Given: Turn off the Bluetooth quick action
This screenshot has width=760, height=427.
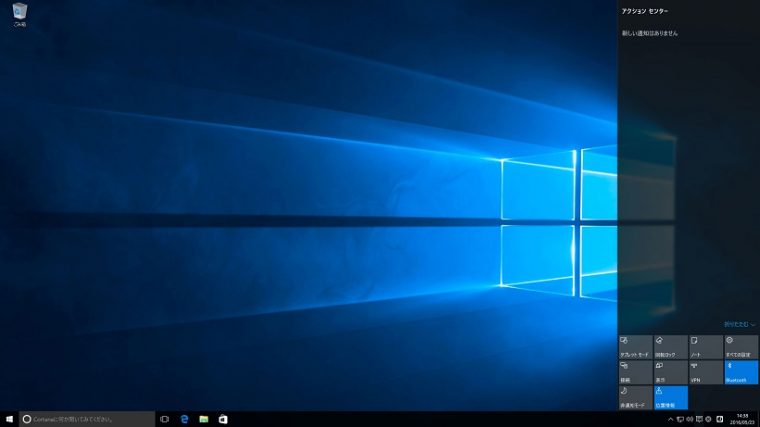Looking at the screenshot, I should click(741, 372).
